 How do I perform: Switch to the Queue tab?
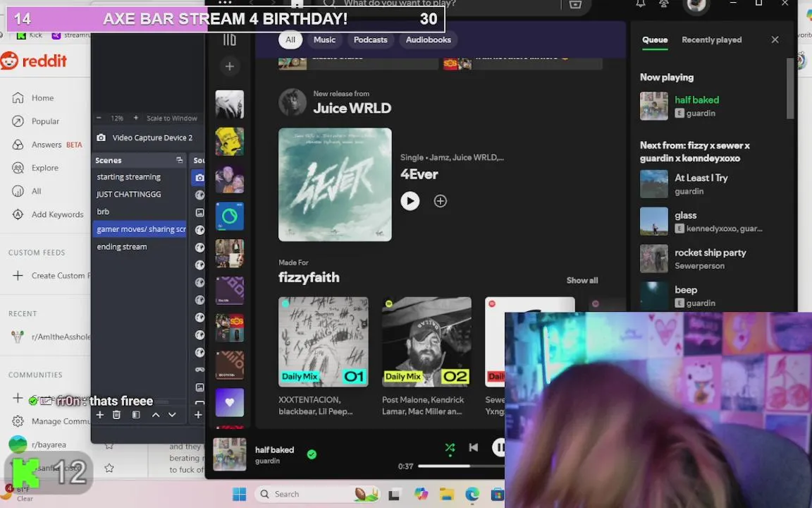point(655,40)
